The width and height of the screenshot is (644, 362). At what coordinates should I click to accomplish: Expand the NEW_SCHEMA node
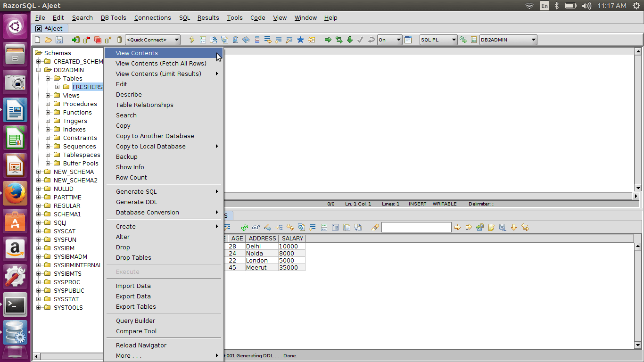coord(39,172)
